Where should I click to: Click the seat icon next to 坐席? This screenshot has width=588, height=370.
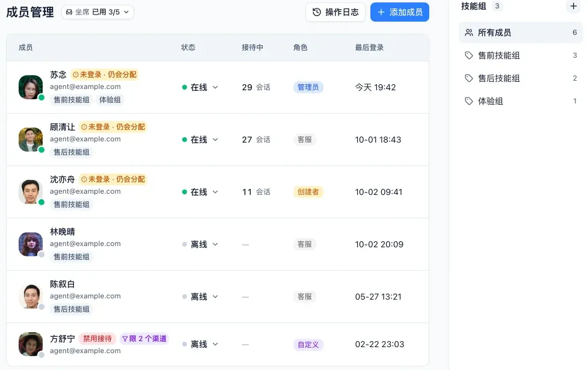click(x=69, y=12)
